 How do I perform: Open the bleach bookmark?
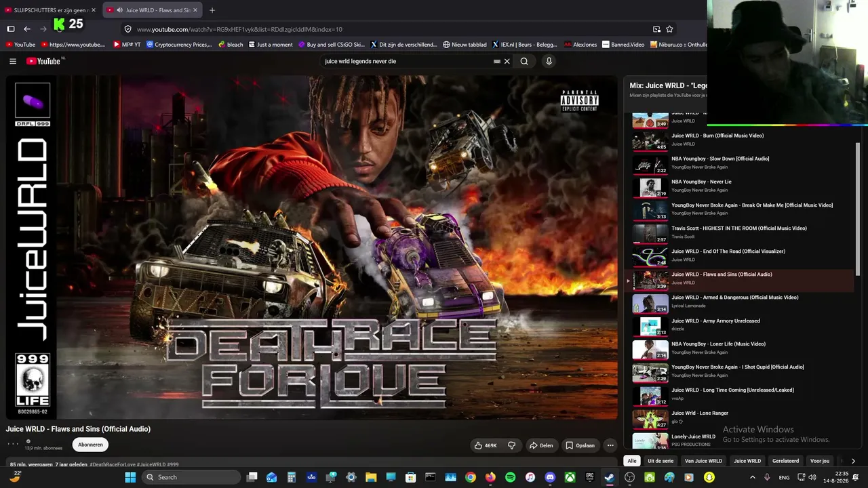tap(231, 45)
